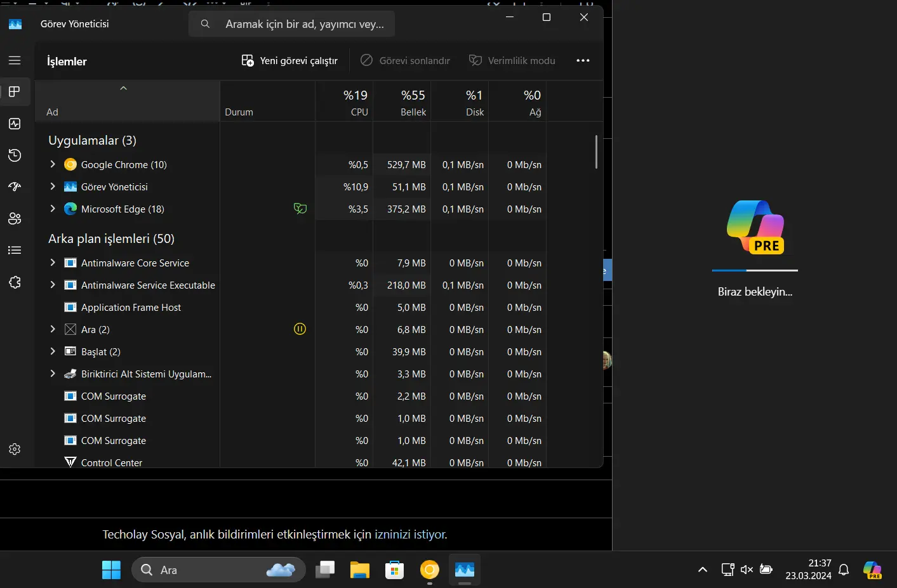The image size is (897, 588).
Task: Click the muted volume tray icon
Action: (x=747, y=570)
